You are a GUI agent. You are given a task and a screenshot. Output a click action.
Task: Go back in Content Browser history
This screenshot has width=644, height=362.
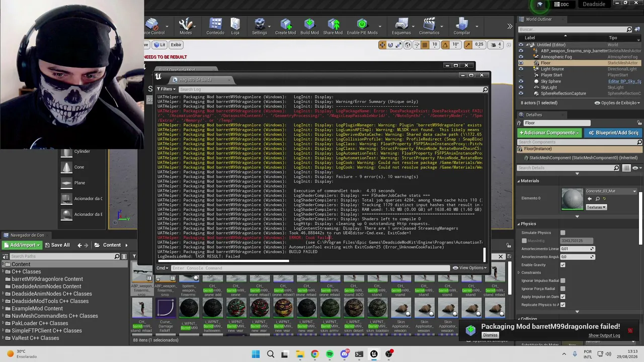[79, 245]
